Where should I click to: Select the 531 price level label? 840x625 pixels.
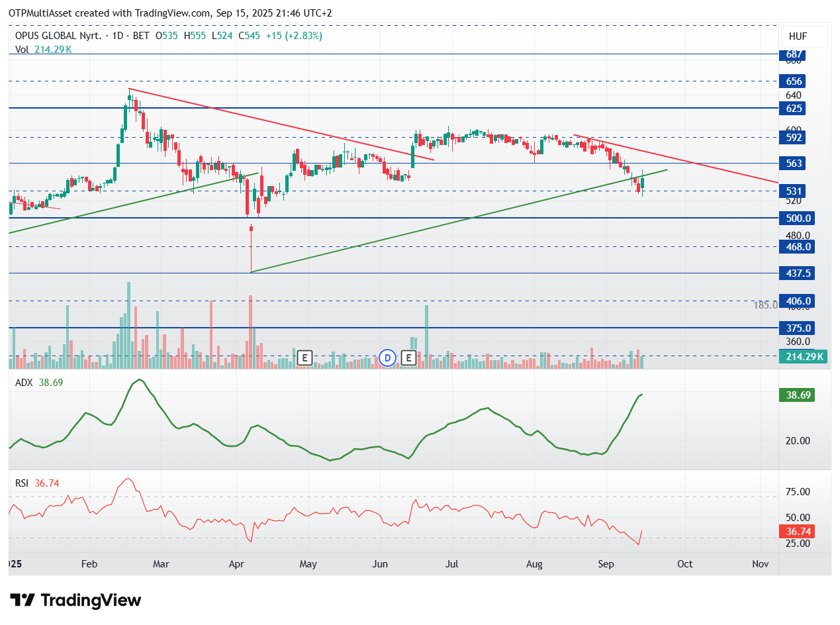[x=795, y=191]
